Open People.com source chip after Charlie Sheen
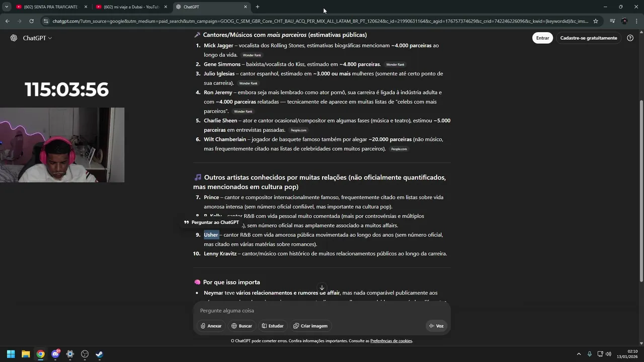The width and height of the screenshot is (644, 362). coord(298,130)
